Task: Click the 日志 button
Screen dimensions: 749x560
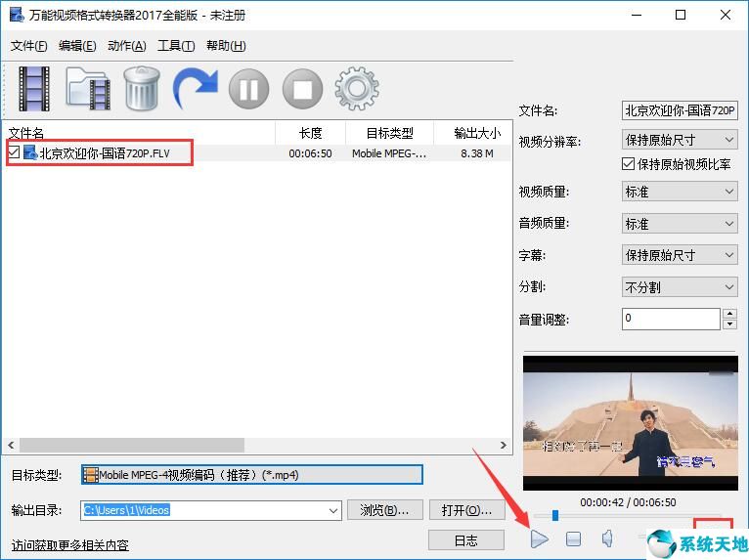Action: coord(466,539)
